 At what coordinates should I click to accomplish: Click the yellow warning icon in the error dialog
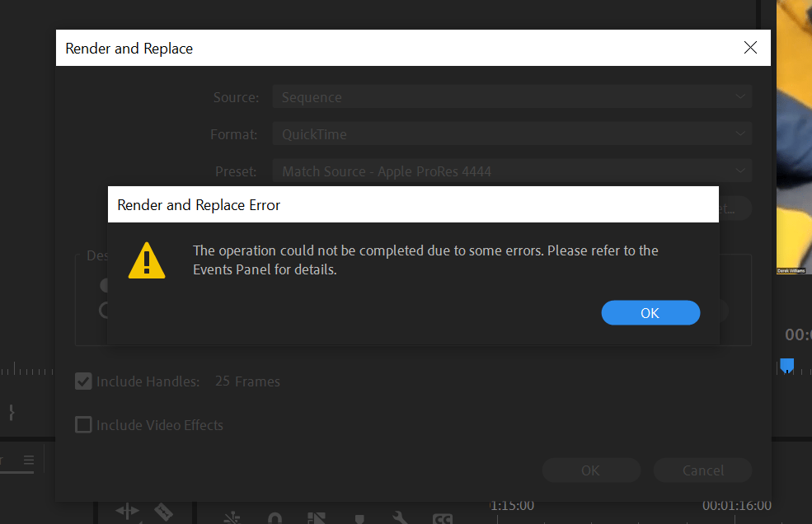(147, 260)
